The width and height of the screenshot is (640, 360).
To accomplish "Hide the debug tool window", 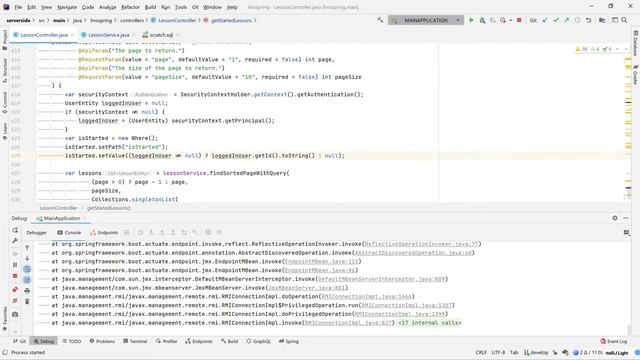I will coord(626,218).
